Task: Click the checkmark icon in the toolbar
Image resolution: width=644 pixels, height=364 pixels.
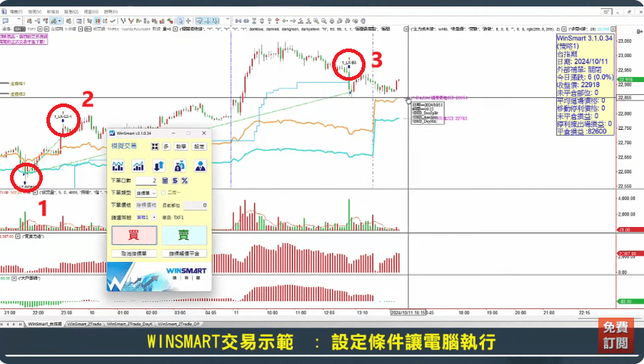Action: click(x=112, y=21)
